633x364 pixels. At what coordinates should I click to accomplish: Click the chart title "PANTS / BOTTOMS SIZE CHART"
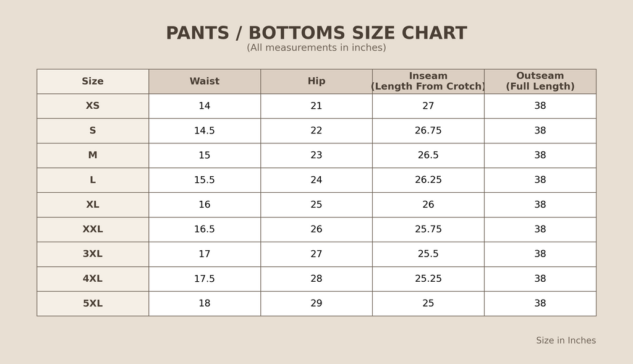pyautogui.click(x=316, y=33)
